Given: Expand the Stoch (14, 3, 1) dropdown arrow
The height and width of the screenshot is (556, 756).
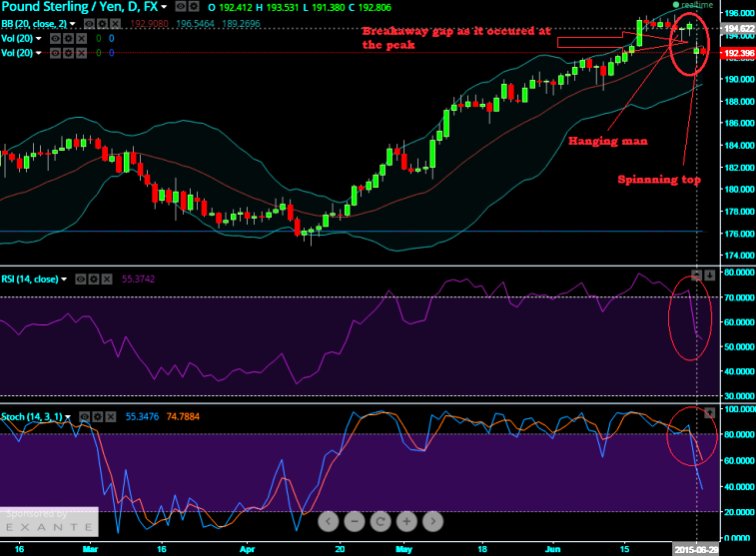Looking at the screenshot, I should (68, 417).
